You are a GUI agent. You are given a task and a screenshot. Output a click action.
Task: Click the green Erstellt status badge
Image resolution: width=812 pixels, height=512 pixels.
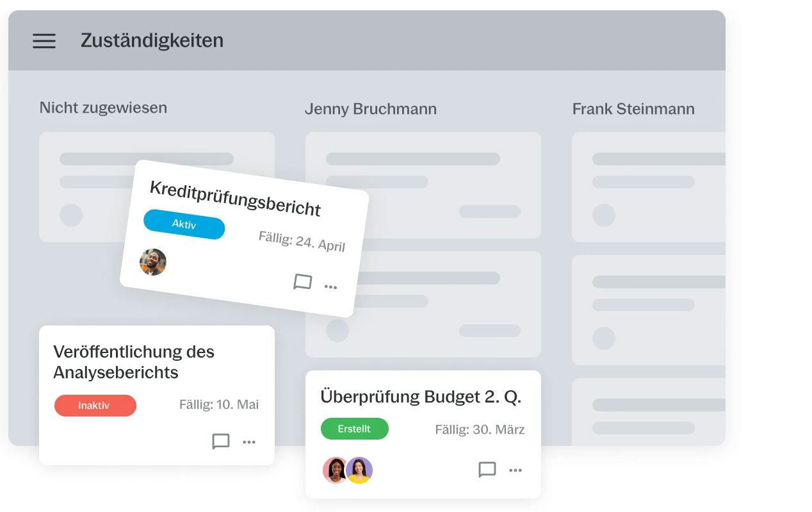[354, 429]
